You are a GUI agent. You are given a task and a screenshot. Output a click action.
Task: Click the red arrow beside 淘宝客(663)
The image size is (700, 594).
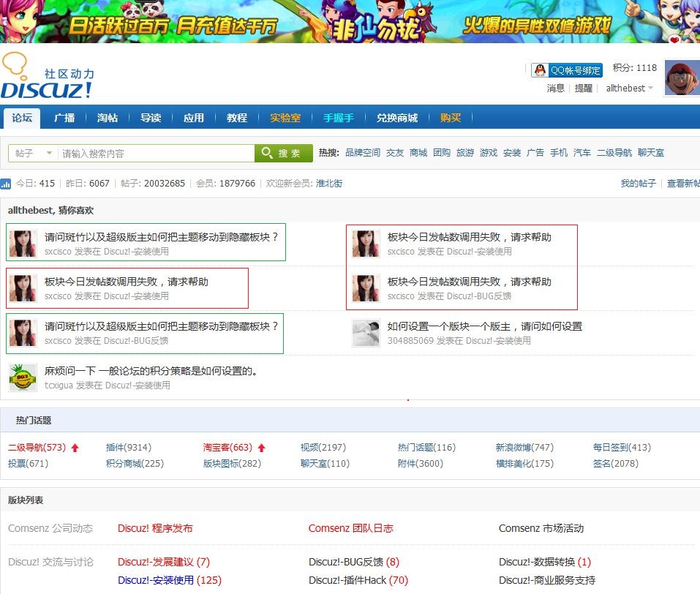click(x=262, y=448)
